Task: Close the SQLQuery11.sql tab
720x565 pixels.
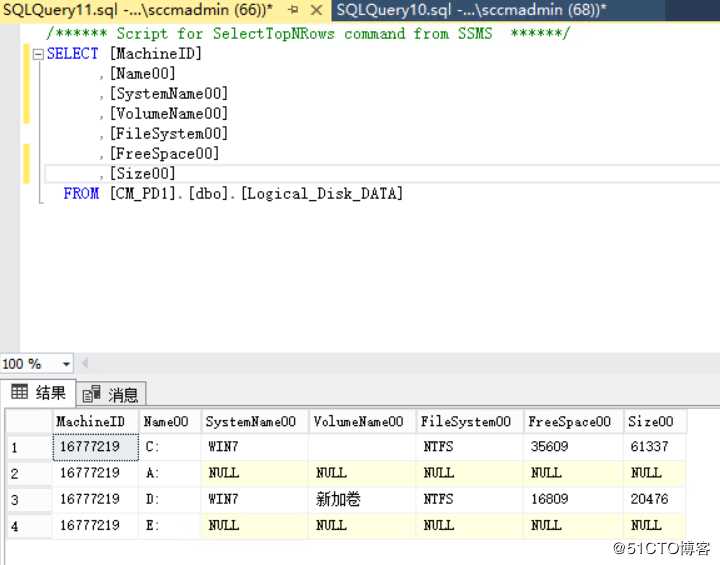Action: (x=316, y=10)
